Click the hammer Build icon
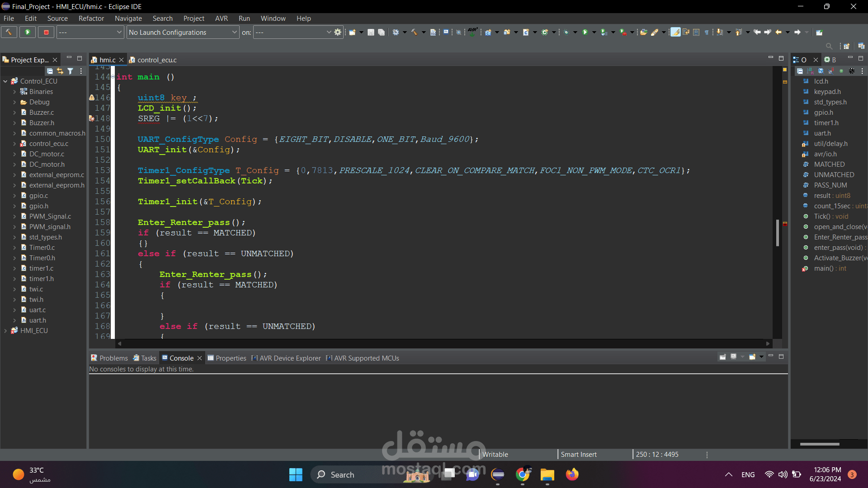 point(9,32)
